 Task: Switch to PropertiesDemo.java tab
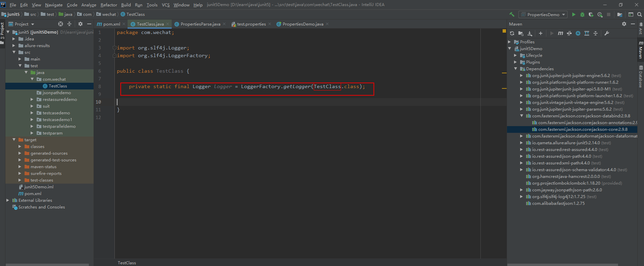pyautogui.click(x=303, y=24)
